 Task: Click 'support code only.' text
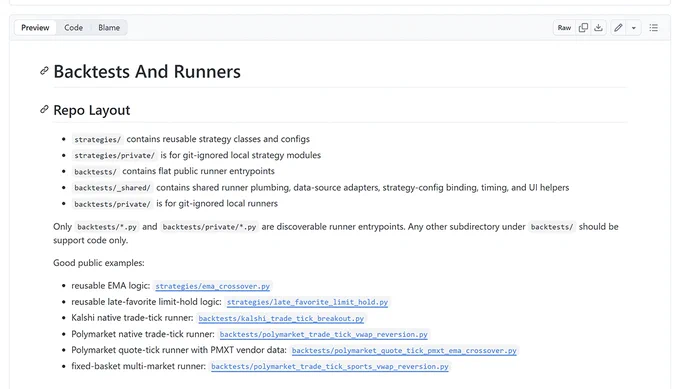[x=91, y=240]
